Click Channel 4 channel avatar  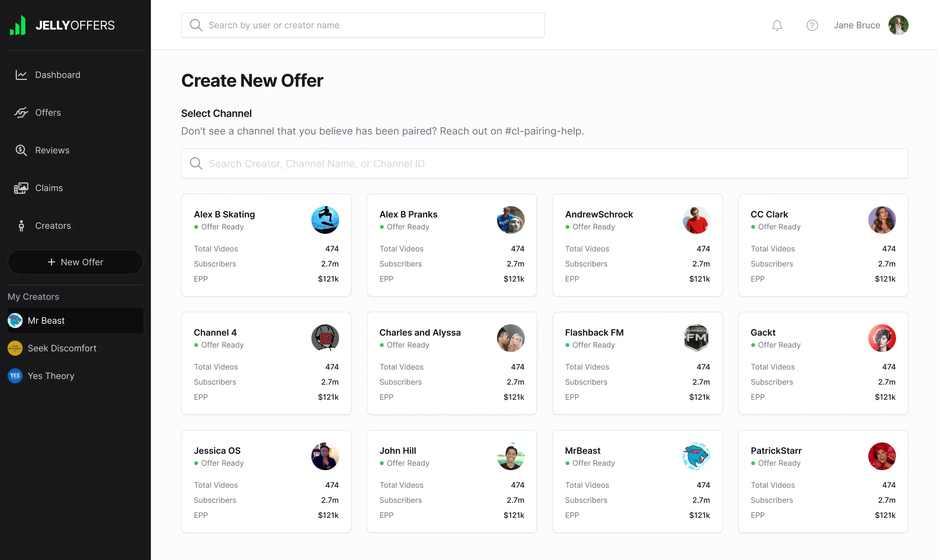click(x=325, y=338)
